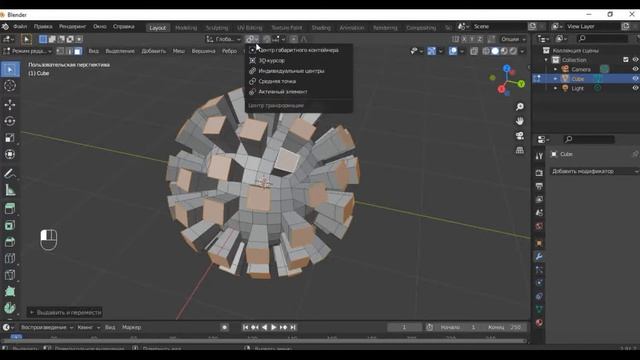The image size is (640, 360).
Task: Expand the Cube item in outliner
Action: click(556, 78)
